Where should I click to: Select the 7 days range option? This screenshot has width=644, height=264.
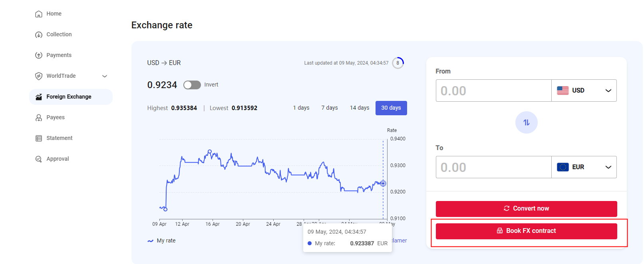tap(329, 108)
